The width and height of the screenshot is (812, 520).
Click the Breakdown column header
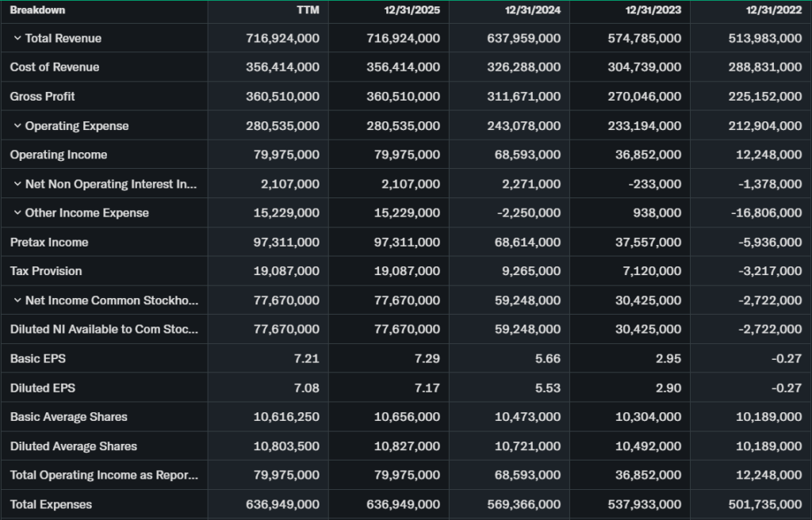pos(37,10)
